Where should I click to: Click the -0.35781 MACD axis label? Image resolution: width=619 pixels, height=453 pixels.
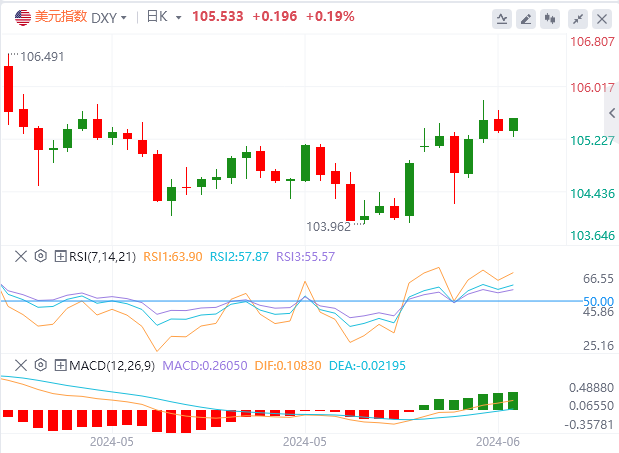[589, 425]
